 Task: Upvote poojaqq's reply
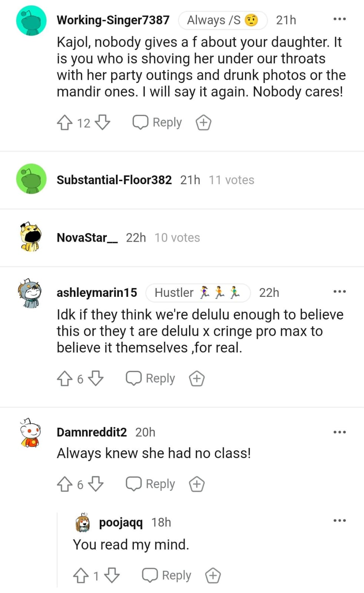point(81,576)
